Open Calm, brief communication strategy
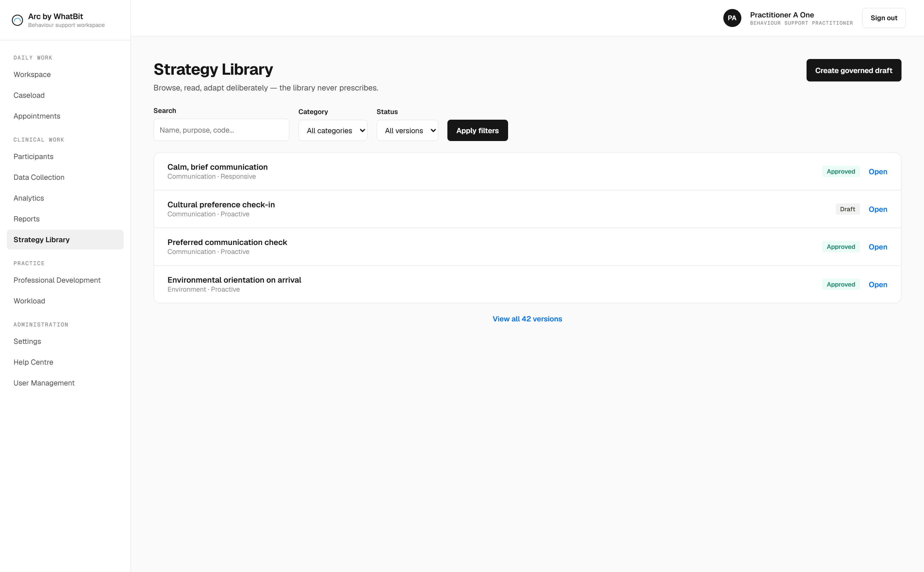Image resolution: width=924 pixels, height=572 pixels. (x=877, y=171)
